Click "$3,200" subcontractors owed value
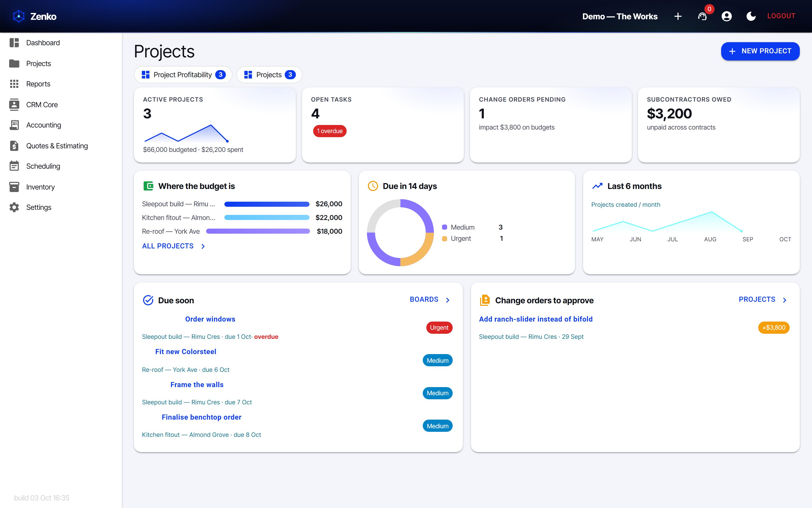812x508 pixels. pyautogui.click(x=669, y=114)
